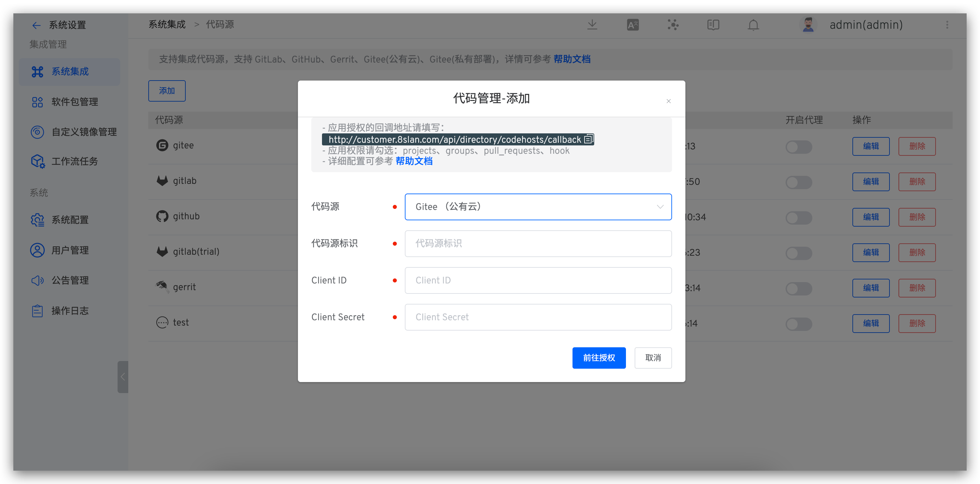The height and width of the screenshot is (484, 980).
Task: Turn on proxy toggle for the test row
Action: coord(799,324)
